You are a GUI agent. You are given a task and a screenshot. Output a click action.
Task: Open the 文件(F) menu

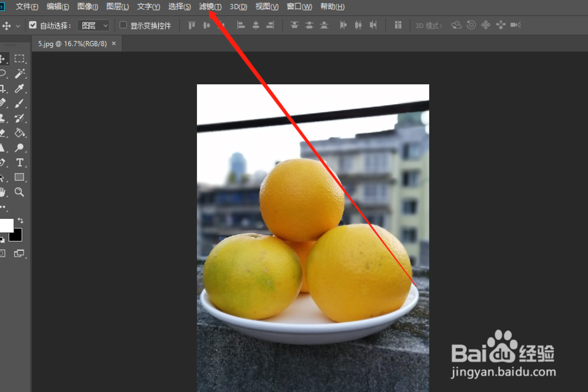27,6
